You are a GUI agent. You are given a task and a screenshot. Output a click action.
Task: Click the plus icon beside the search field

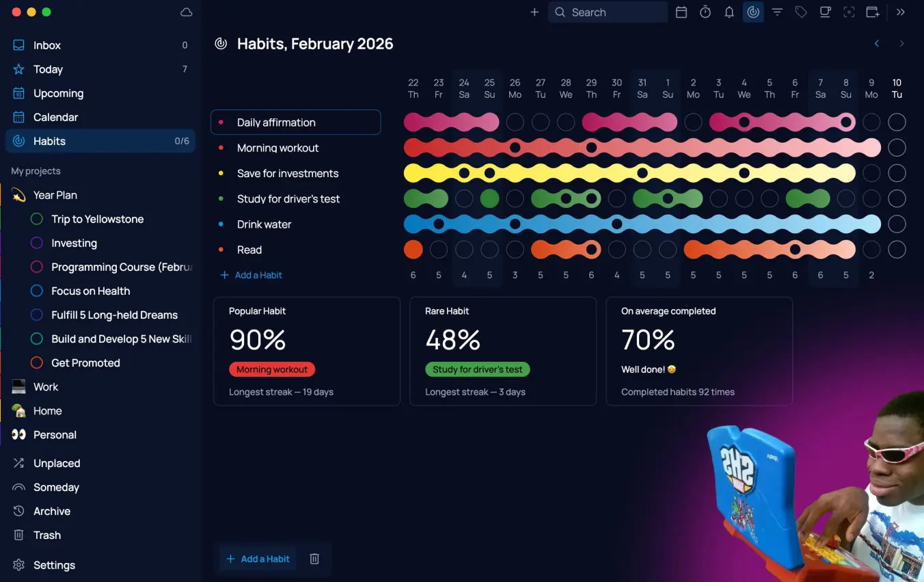click(x=534, y=12)
